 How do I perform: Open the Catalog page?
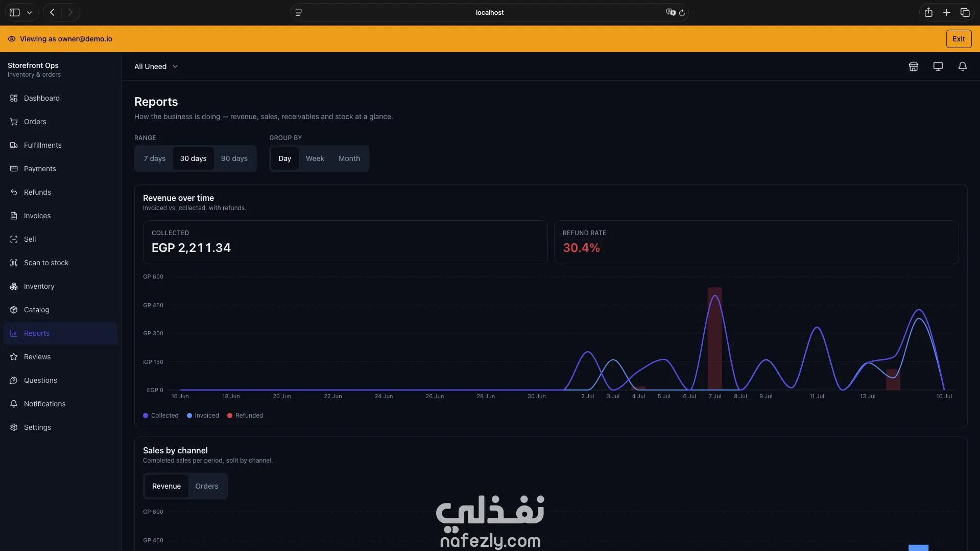coord(60,310)
